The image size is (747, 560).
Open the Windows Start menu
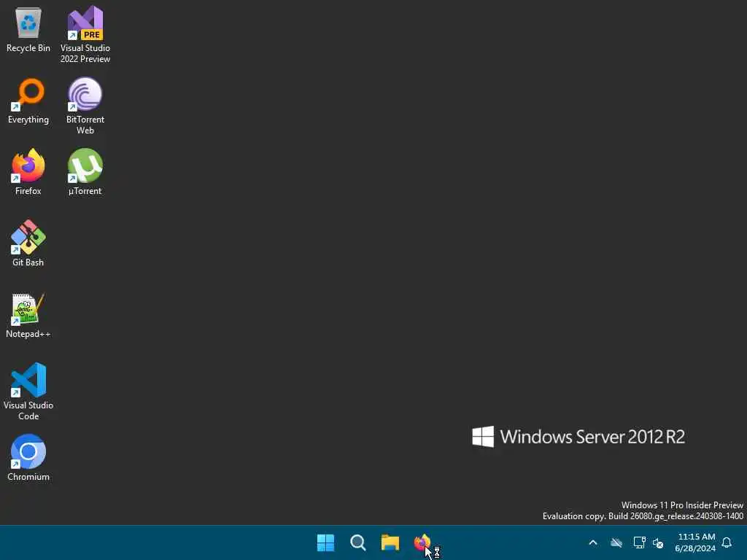pos(326,542)
